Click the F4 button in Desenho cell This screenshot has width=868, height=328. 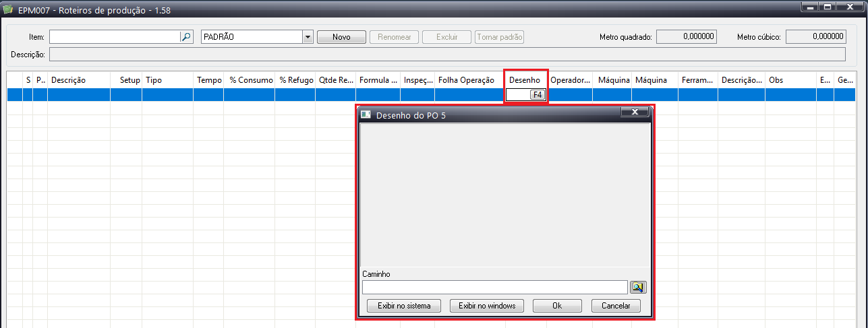538,95
